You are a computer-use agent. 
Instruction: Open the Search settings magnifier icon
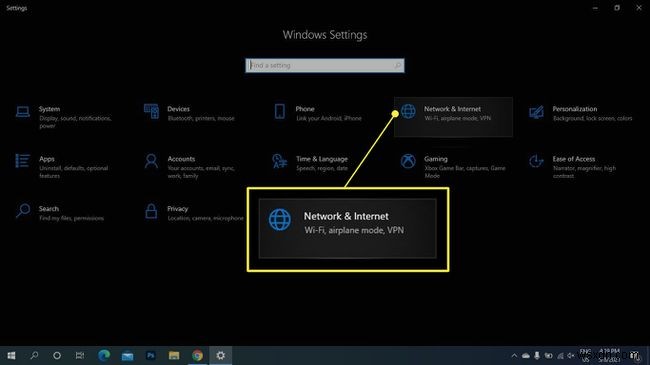tap(23, 211)
